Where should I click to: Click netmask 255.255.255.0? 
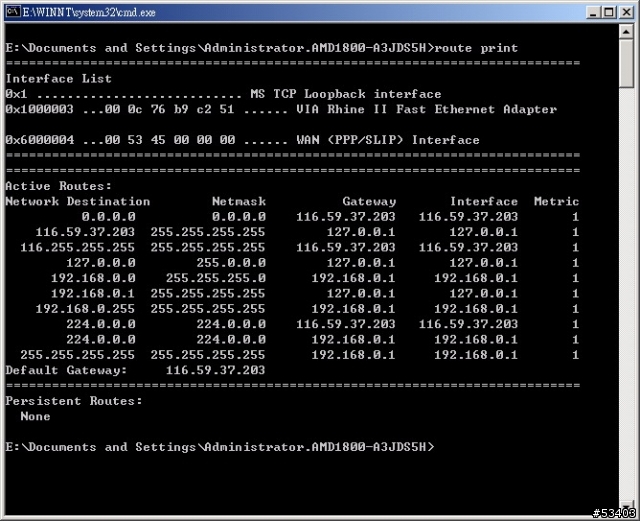pyautogui.click(x=216, y=278)
